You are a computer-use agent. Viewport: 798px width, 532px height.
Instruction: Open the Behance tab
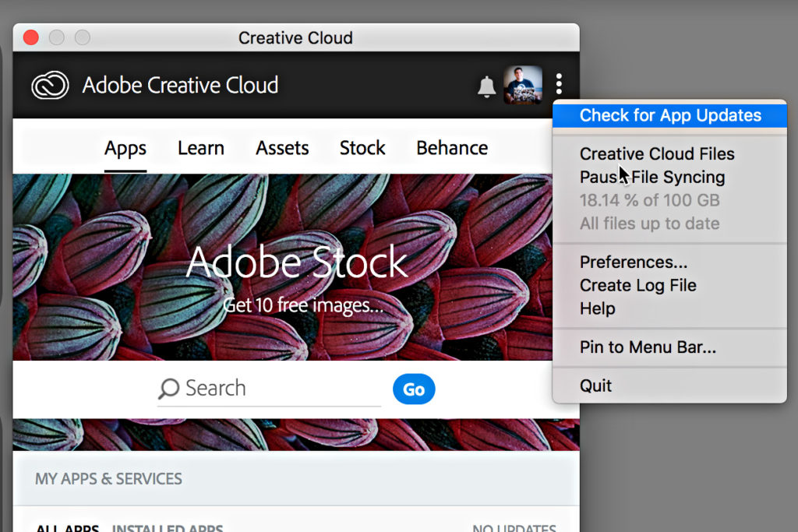tap(452, 148)
